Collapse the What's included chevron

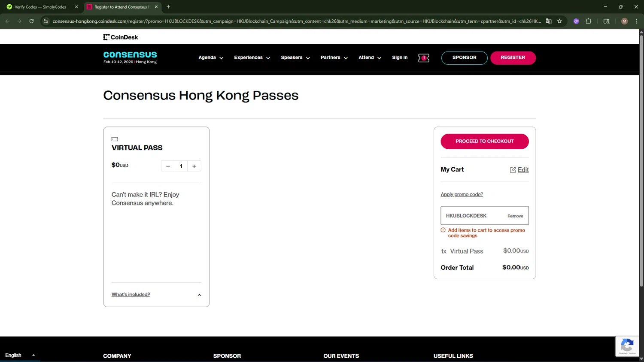[199, 295]
